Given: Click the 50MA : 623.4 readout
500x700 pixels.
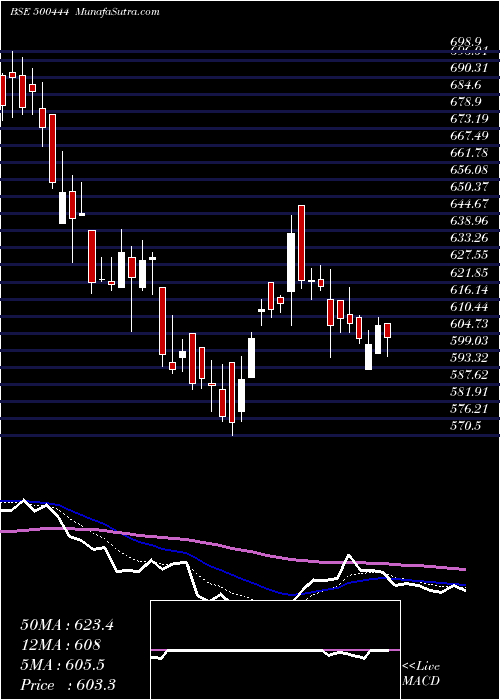Looking at the screenshot, I should tap(67, 625).
